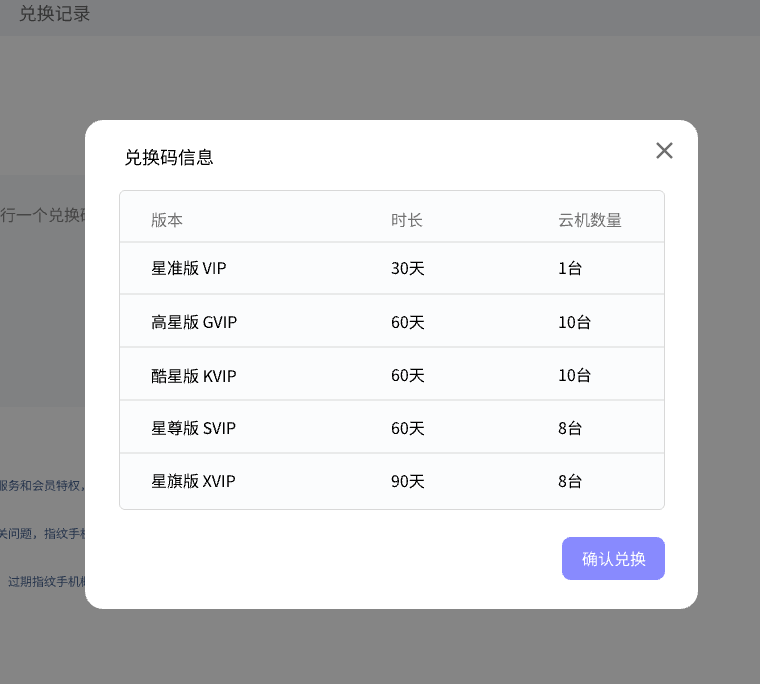Click the 兑换记录 heading behind the dialog
This screenshot has width=760, height=684.
coord(55,14)
